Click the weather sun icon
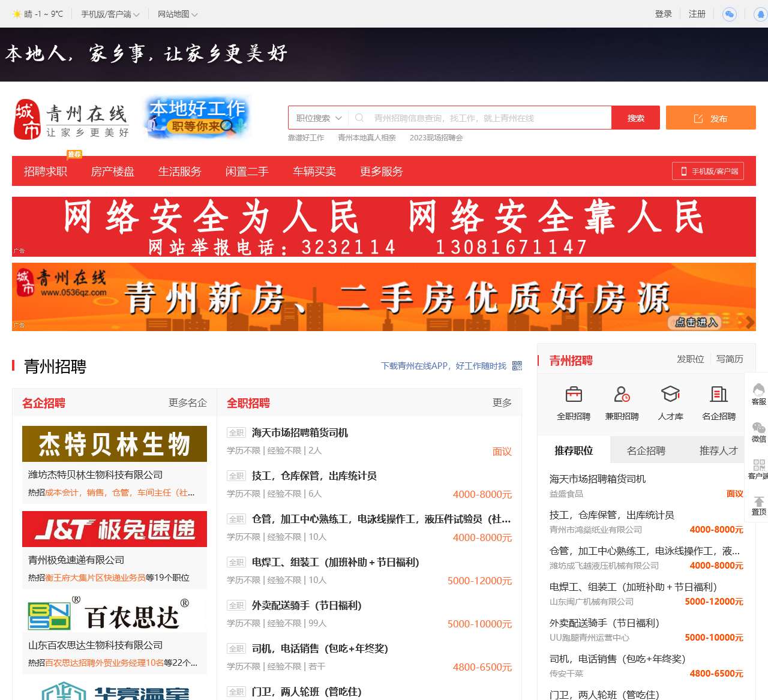 17,14
